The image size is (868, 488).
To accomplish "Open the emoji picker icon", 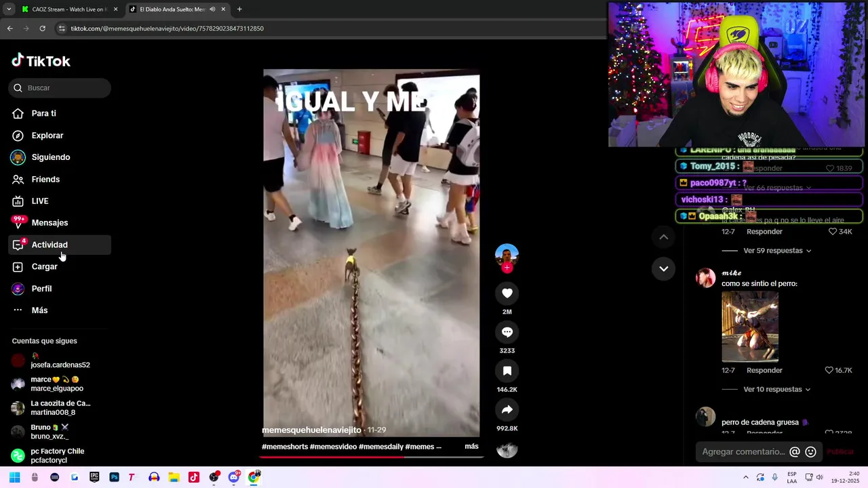I will (810, 451).
